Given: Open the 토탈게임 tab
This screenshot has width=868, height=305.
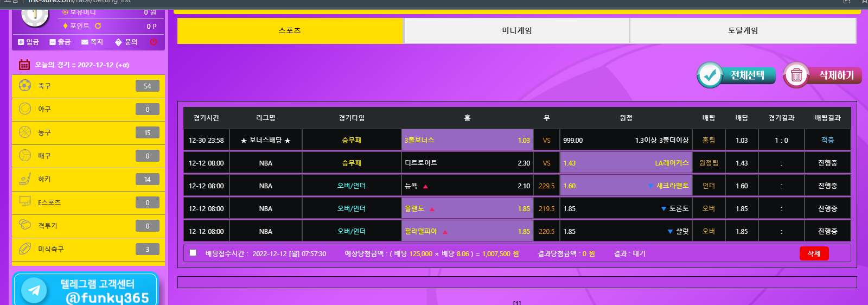Looking at the screenshot, I should coord(743,31).
